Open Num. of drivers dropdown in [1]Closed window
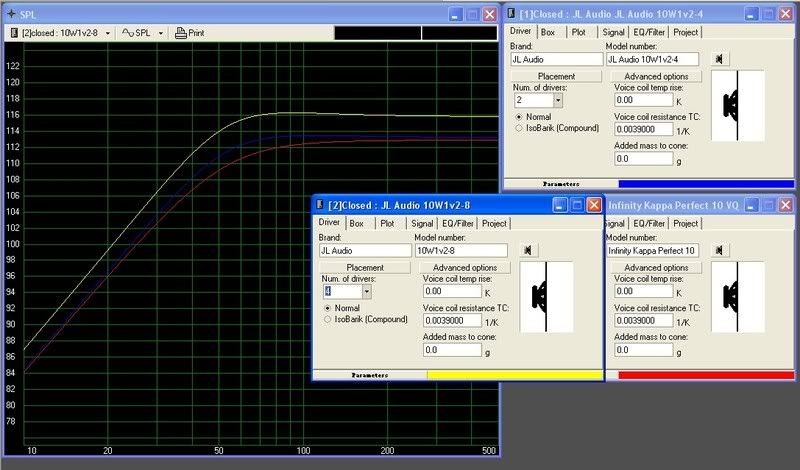This screenshot has width=800, height=470. coord(558,101)
